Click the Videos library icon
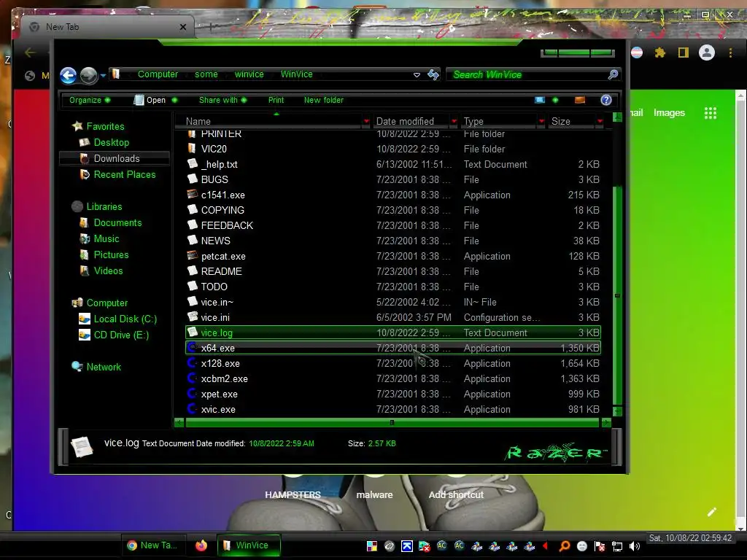Image resolution: width=747 pixels, height=560 pixels. pos(85,271)
